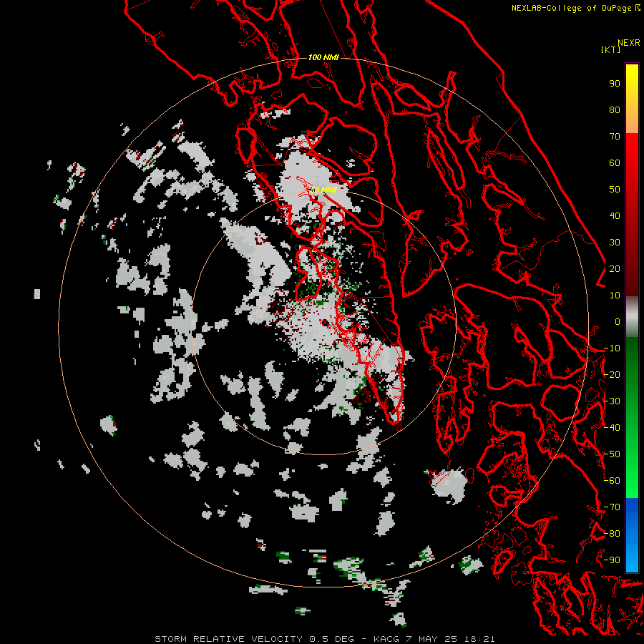Image resolution: width=644 pixels, height=644 pixels.
Task: Click the 80 value on the velocity scale
Action: click(x=615, y=109)
